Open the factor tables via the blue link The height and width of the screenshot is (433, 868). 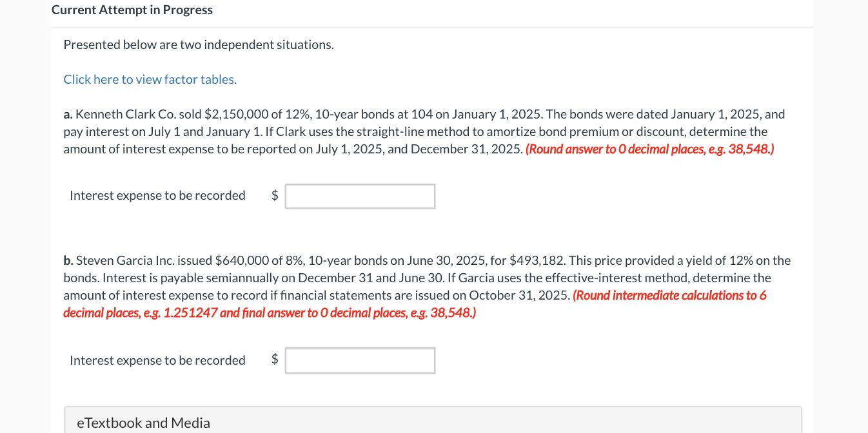150,79
